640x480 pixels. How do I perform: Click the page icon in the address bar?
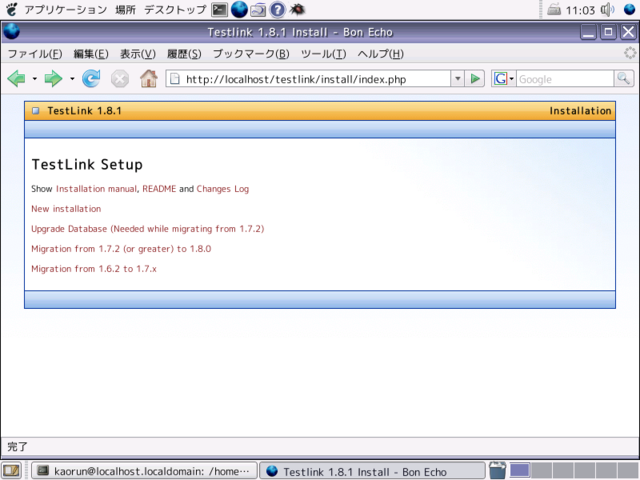175,78
